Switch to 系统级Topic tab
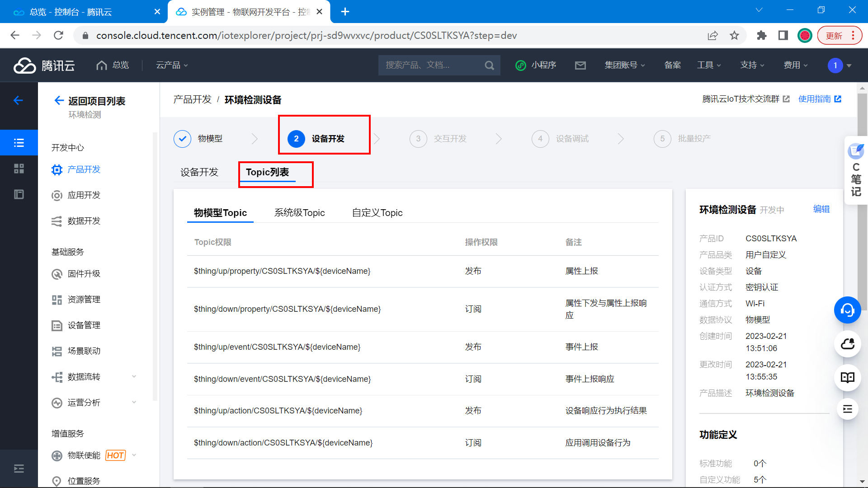 [299, 213]
